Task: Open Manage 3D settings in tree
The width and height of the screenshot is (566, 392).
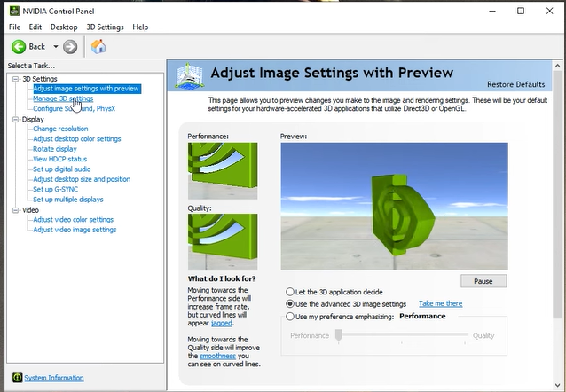Action: (62, 98)
